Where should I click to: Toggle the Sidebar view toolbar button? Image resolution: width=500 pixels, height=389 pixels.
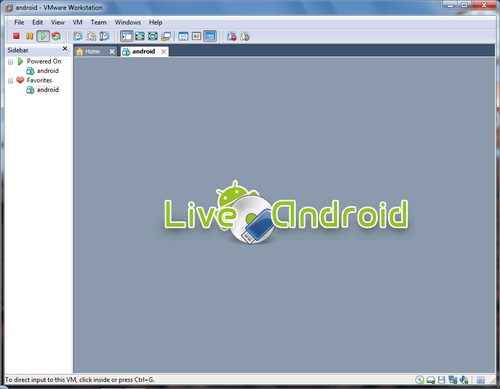click(127, 36)
